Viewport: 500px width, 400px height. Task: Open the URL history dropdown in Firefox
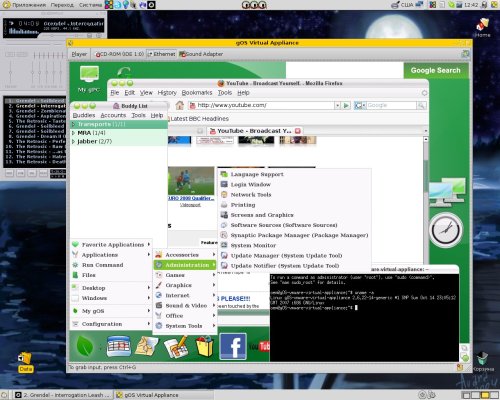point(338,106)
